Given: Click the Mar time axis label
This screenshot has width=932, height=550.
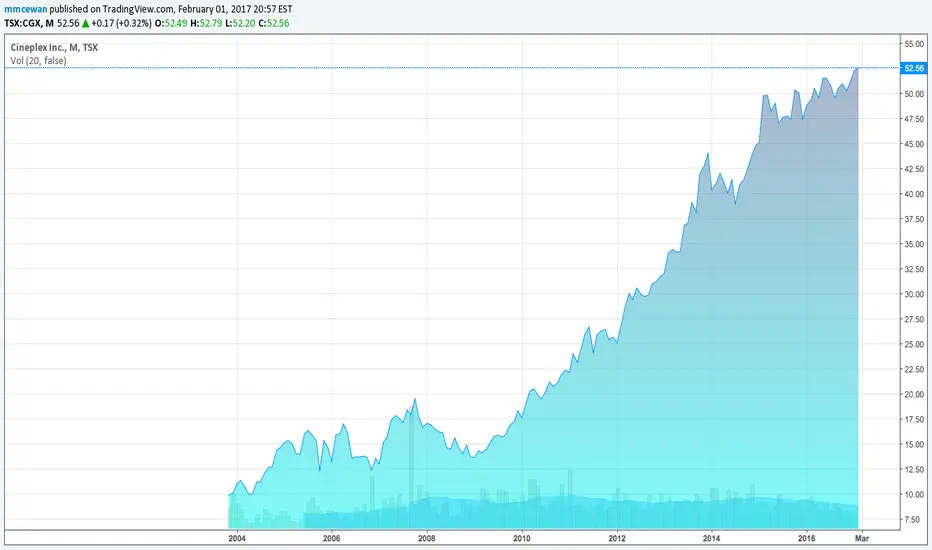Looking at the screenshot, I should click(x=862, y=538).
